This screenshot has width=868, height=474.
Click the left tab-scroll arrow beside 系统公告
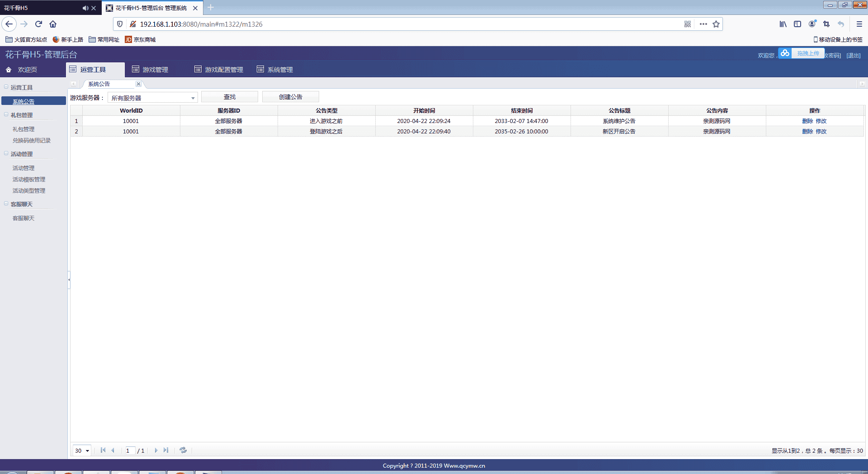coord(73,84)
